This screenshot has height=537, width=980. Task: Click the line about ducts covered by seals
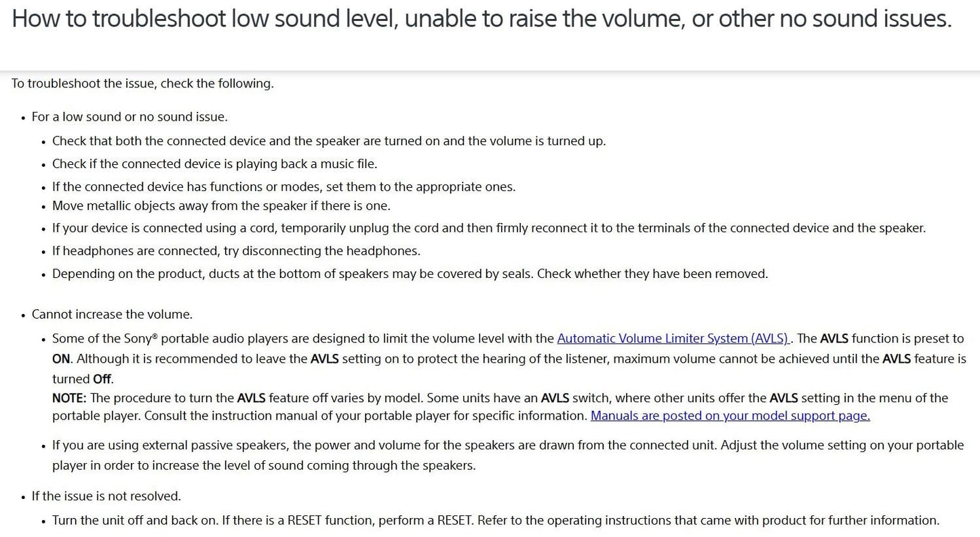[410, 274]
